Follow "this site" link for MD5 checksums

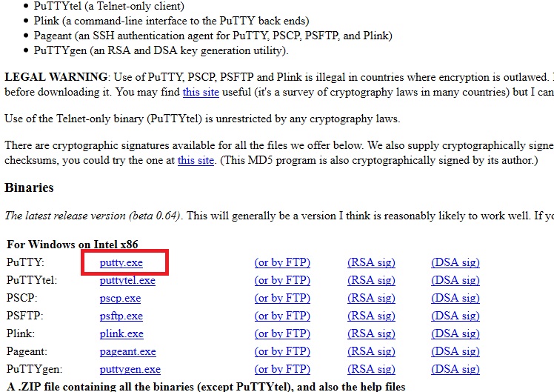tap(196, 160)
